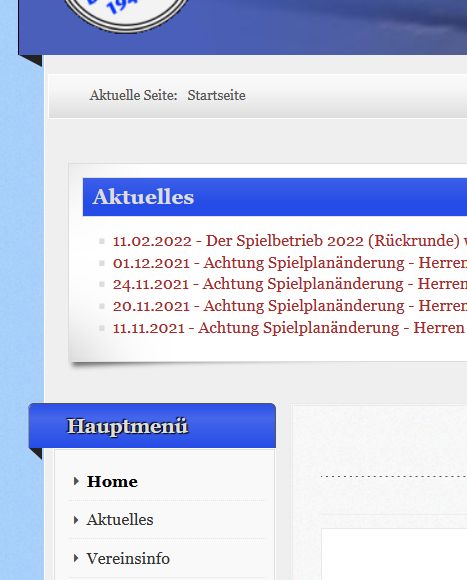Click the Startseite breadcrumb
Viewport: 467px width, 580px height.
216,95
